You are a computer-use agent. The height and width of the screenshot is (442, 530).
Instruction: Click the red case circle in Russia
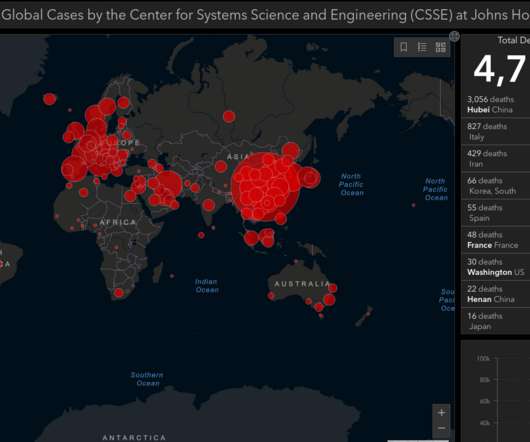(229, 117)
